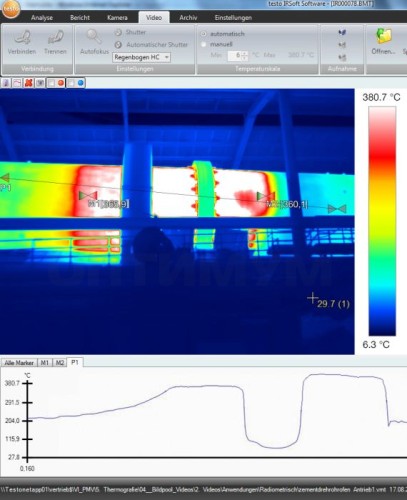Click the blue dot marker icon
Screen dimensions: 407x500
coord(81,83)
